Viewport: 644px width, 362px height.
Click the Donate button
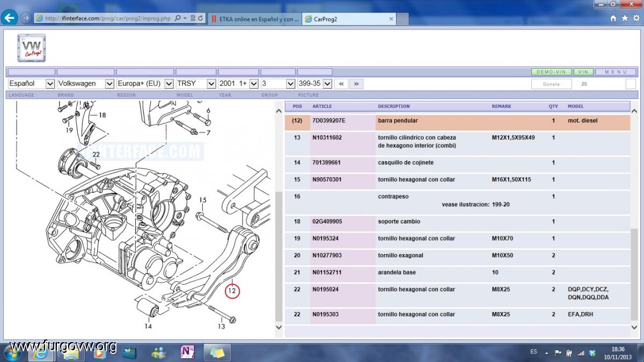tap(551, 84)
